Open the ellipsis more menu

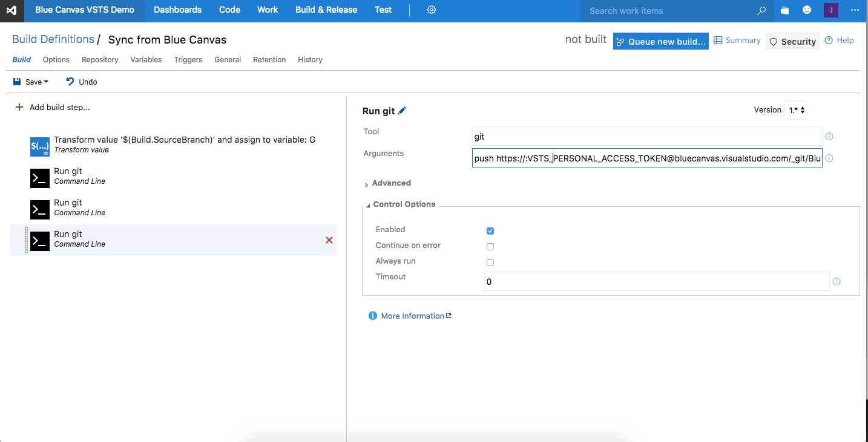coord(855,10)
